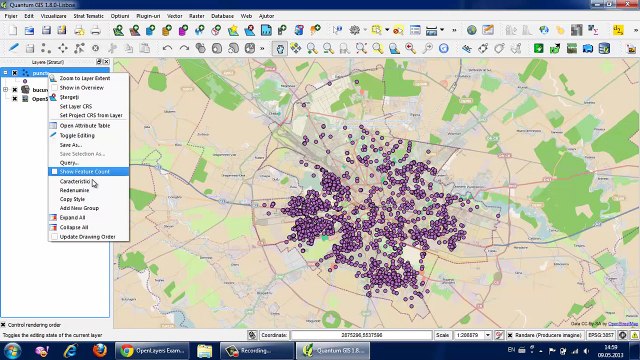Expand hidden top toolbar items chevron before globe icon
The image size is (640, 360).
pyautogui.click(x=453, y=30)
